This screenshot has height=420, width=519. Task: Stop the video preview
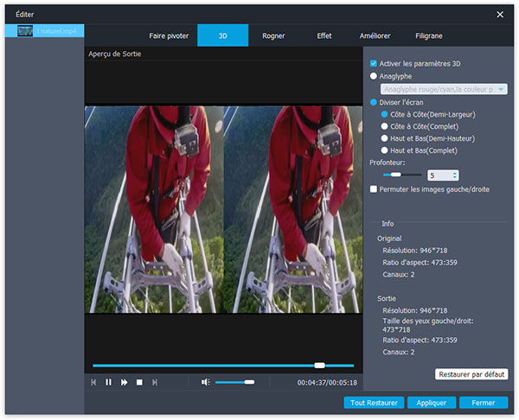(x=139, y=382)
